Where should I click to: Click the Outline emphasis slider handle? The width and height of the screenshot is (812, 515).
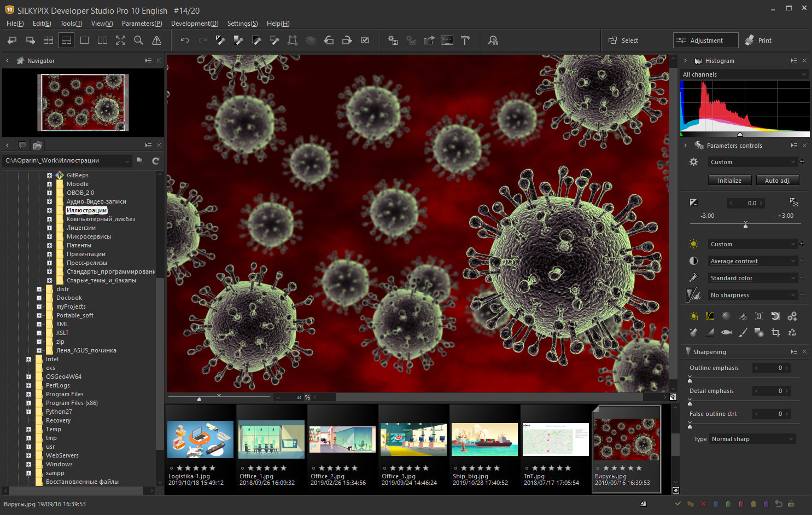point(690,379)
